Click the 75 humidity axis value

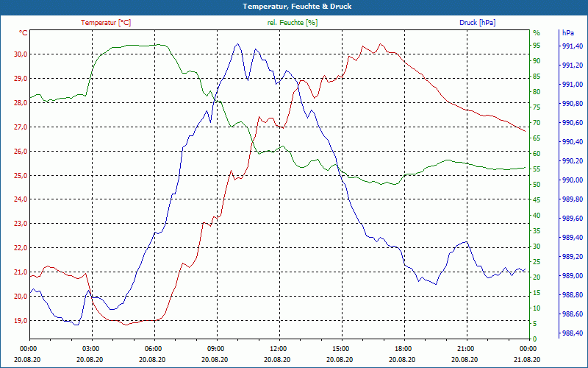(537, 107)
